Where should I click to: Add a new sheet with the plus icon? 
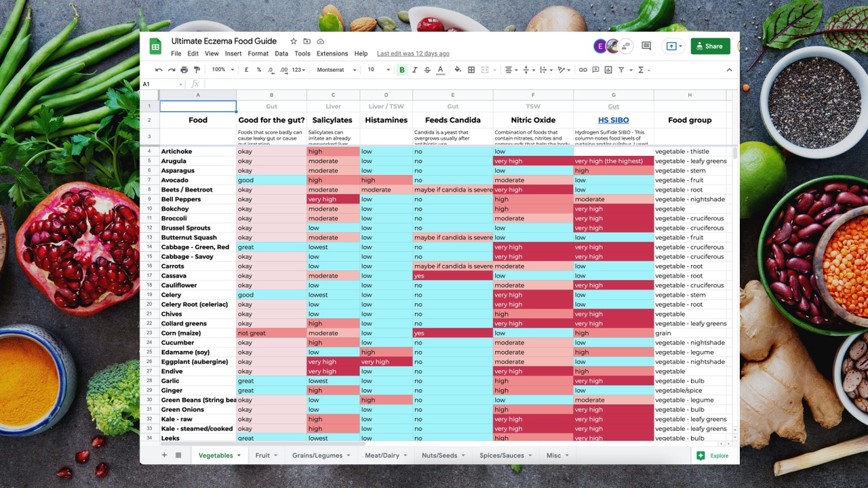164,455
